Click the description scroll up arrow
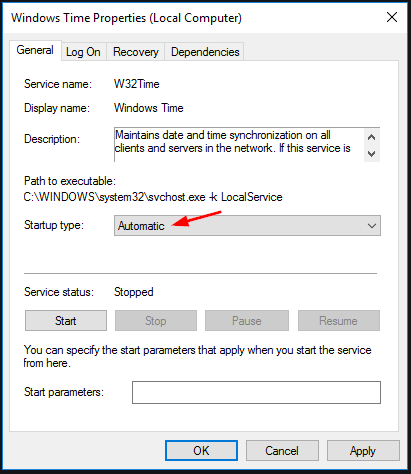Viewport: 411px width, 474px height. pos(372,137)
